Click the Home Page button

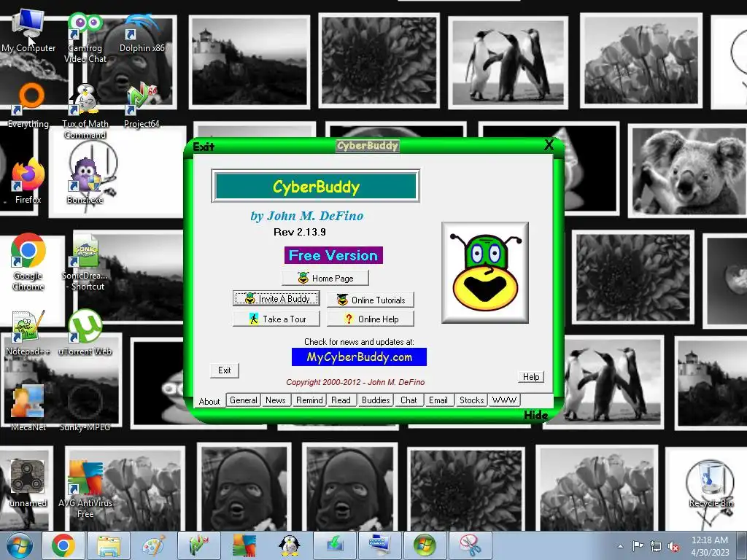pyautogui.click(x=325, y=278)
